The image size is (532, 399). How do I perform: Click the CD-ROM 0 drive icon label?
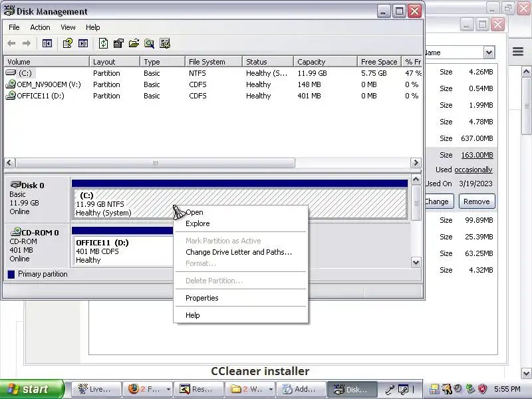point(35,232)
